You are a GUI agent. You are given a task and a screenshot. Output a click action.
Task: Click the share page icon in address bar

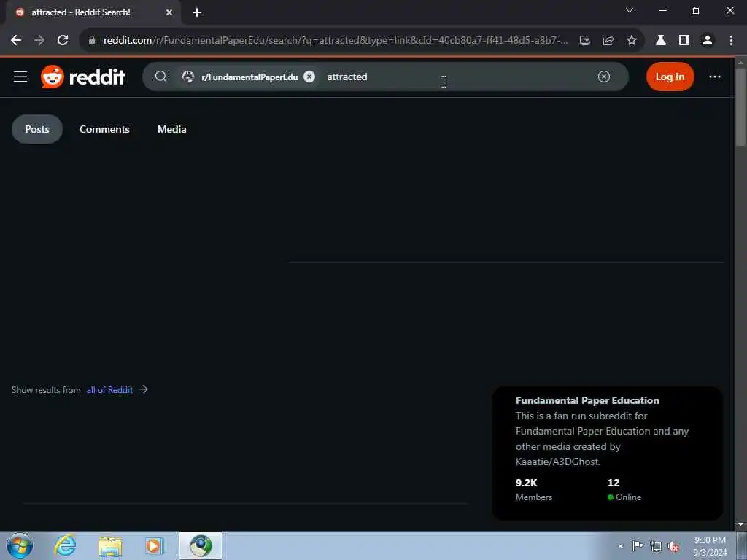608,41
